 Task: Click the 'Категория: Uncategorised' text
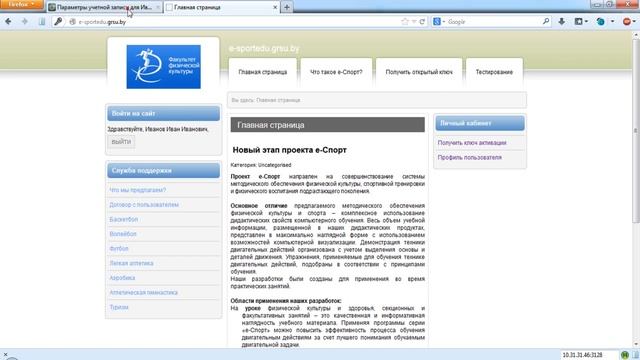pos(261,165)
